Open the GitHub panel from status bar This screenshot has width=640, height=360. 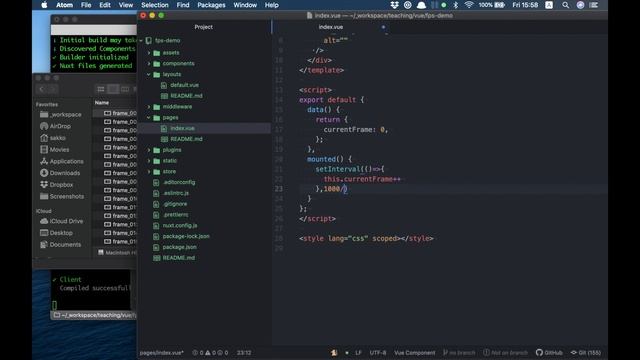tap(549, 353)
